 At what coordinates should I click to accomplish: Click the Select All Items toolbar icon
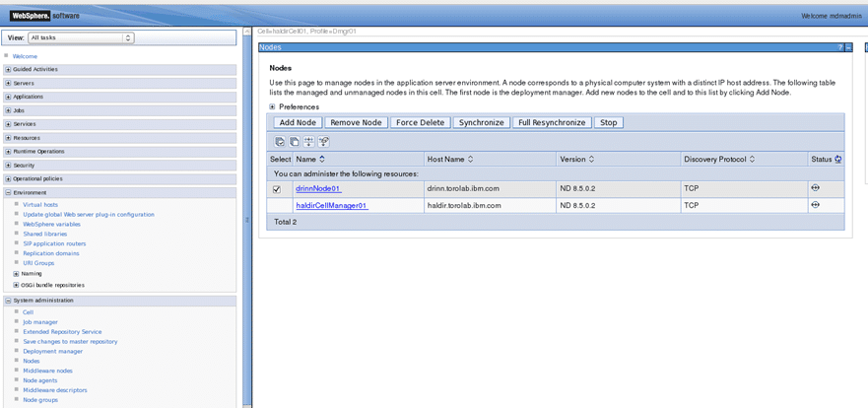coord(280,142)
